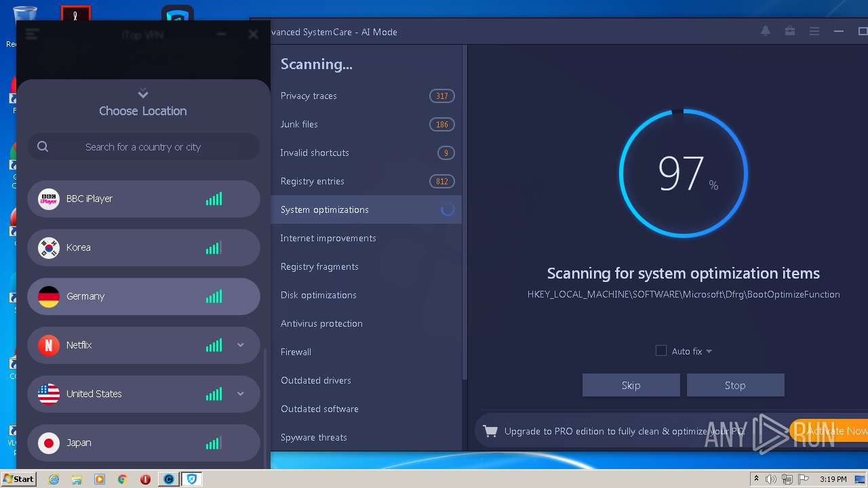868x488 pixels.
Task: Launch Internet Explorer from taskbar
Action: tap(54, 479)
